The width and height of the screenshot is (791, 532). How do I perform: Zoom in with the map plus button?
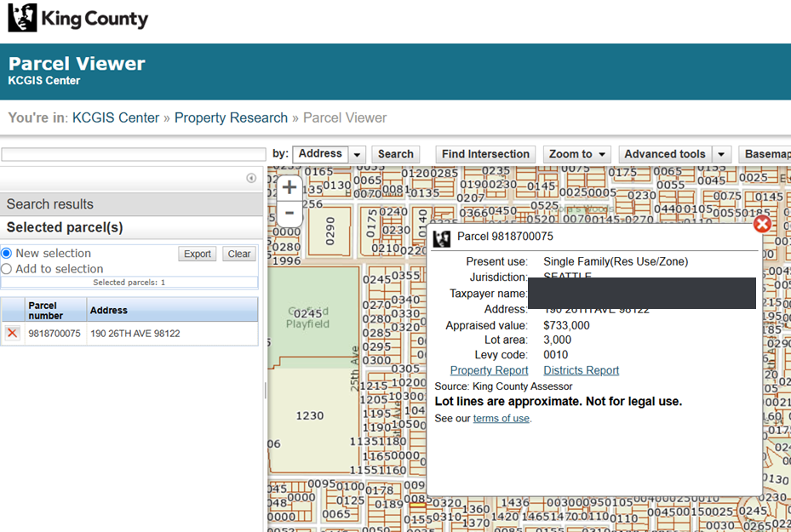289,187
